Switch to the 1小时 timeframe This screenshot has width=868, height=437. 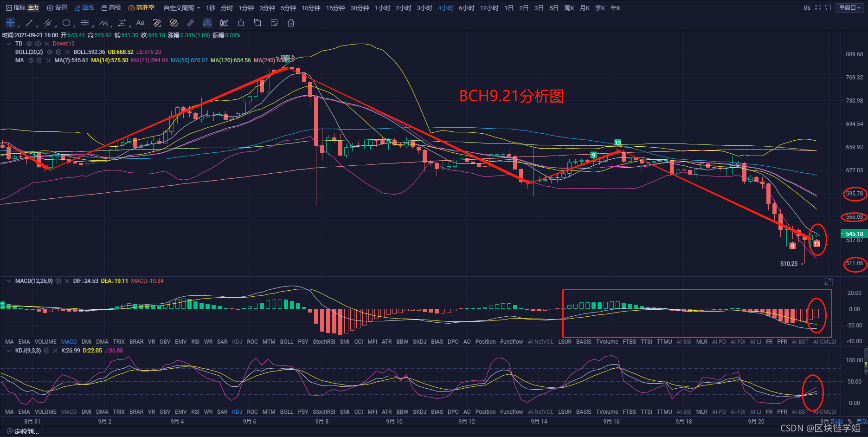(382, 8)
